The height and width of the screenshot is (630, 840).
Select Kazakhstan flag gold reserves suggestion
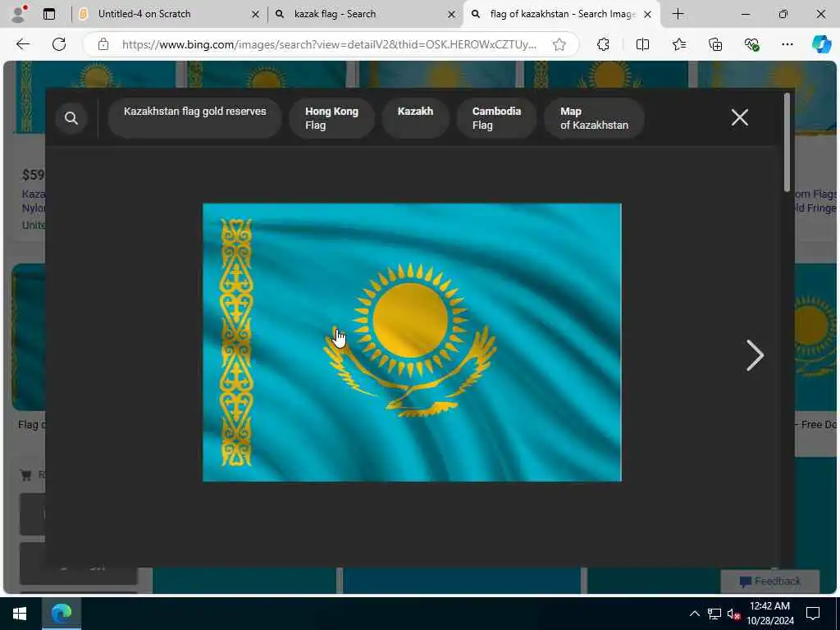tap(195, 118)
